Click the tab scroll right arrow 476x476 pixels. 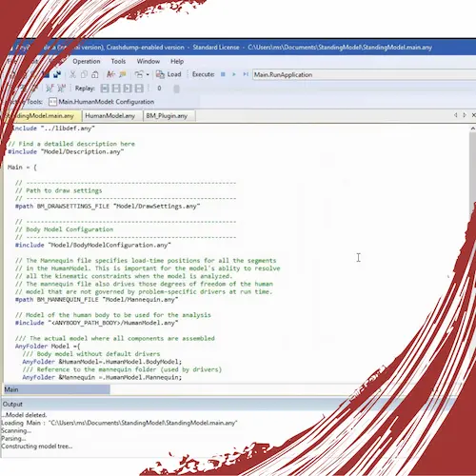(x=465, y=115)
